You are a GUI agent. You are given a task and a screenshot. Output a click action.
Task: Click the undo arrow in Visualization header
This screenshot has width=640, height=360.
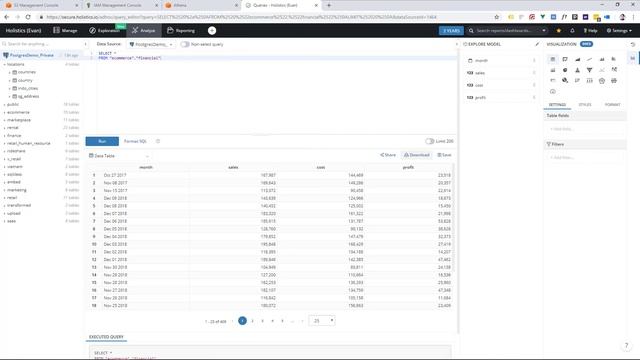(633, 44)
